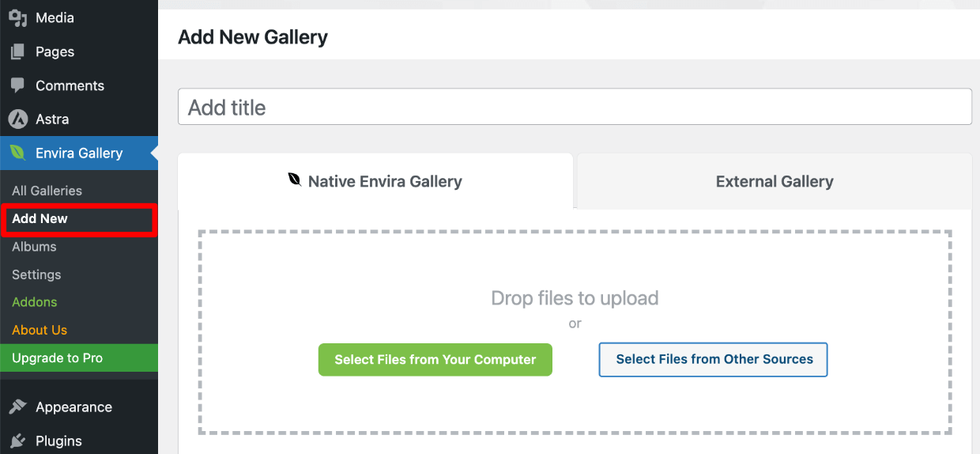980x454 pixels.
Task: Click the Appearance paintbrush icon
Action: coord(17,407)
